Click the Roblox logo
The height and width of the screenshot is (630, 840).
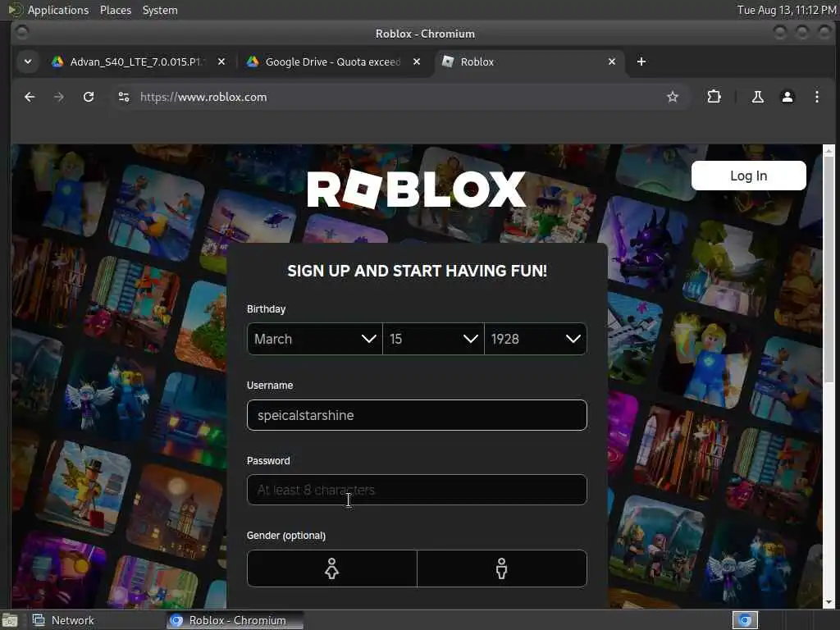(416, 189)
